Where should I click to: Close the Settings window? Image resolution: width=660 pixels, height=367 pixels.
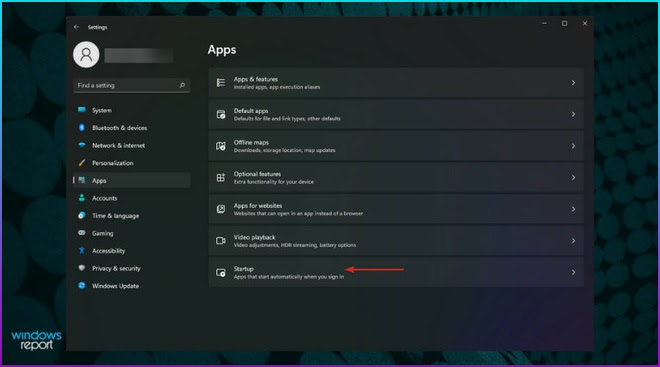(x=585, y=24)
